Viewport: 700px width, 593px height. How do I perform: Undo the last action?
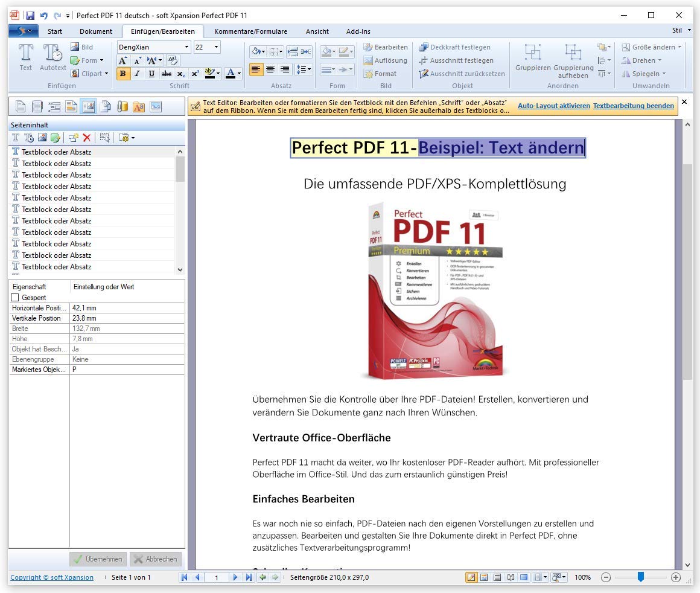click(x=43, y=16)
